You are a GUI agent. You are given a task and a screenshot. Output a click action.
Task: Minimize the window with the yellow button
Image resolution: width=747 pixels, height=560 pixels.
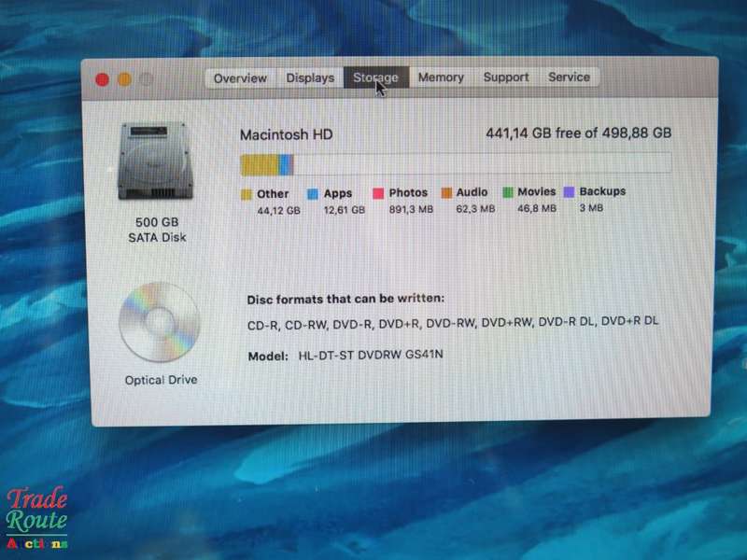pyautogui.click(x=124, y=79)
